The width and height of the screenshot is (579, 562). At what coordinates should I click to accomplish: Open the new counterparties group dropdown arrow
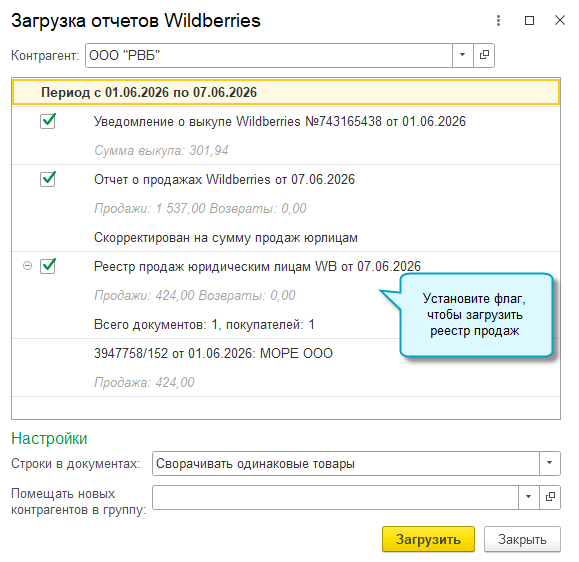point(528,497)
